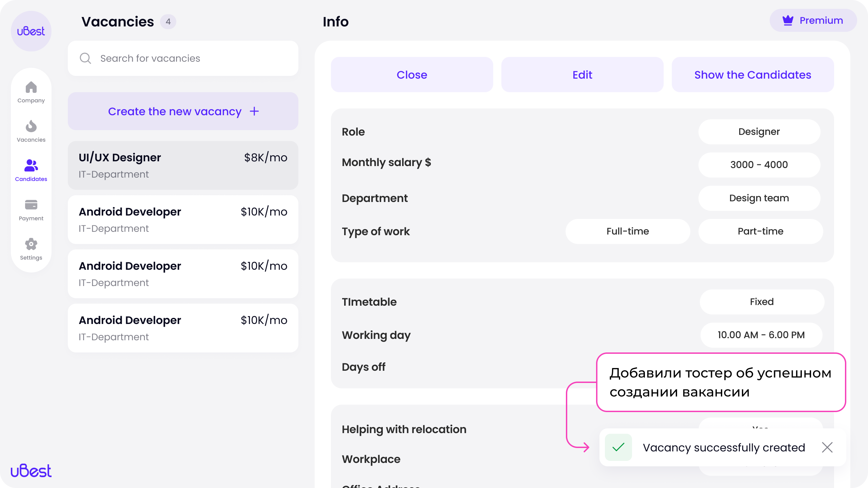The image size is (868, 488).
Task: Click the Search for vacancies field
Action: click(183, 58)
